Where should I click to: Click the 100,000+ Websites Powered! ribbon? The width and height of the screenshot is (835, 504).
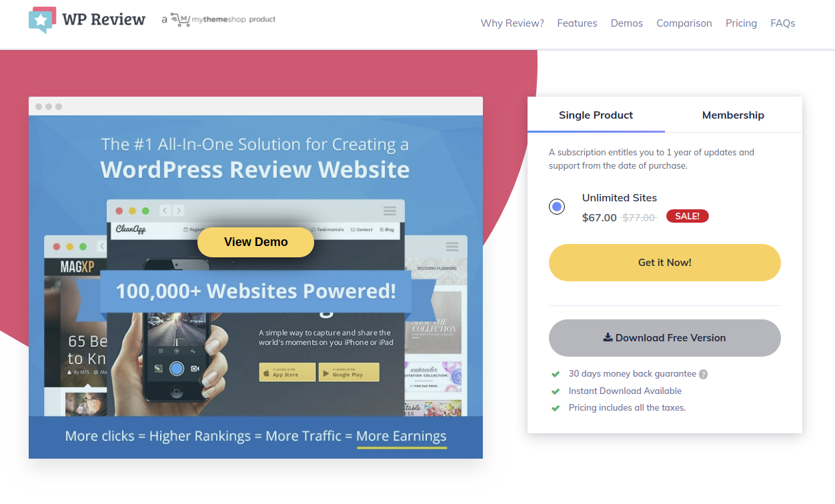click(x=255, y=291)
